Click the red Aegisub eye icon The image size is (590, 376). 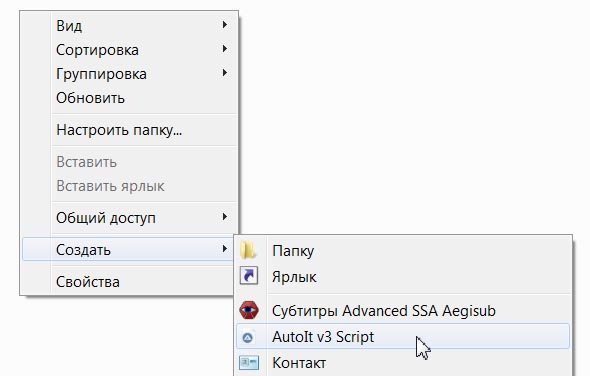(249, 310)
